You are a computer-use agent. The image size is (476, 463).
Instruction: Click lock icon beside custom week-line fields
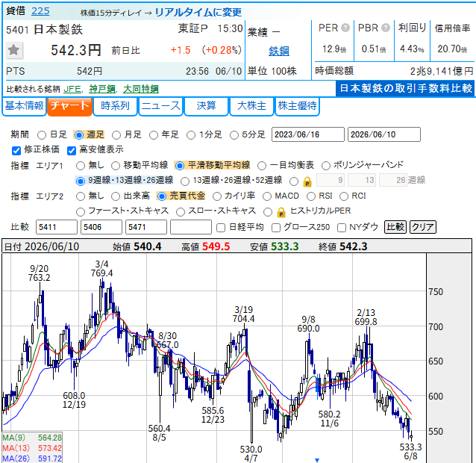tap(307, 181)
